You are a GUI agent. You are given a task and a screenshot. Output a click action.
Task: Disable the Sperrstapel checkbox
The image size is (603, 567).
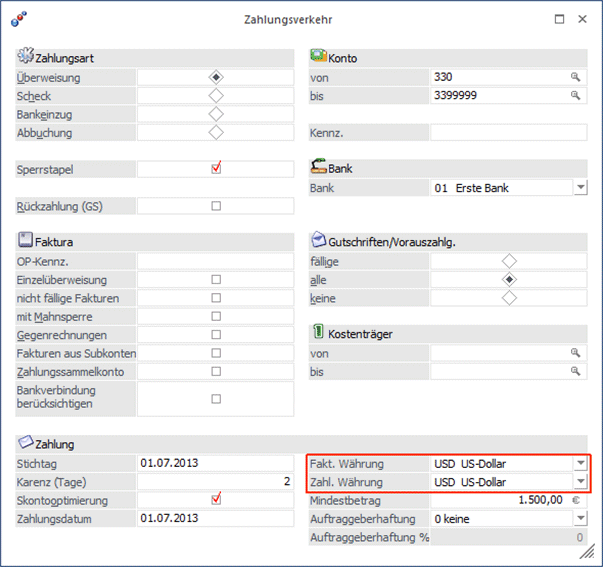coord(216,169)
